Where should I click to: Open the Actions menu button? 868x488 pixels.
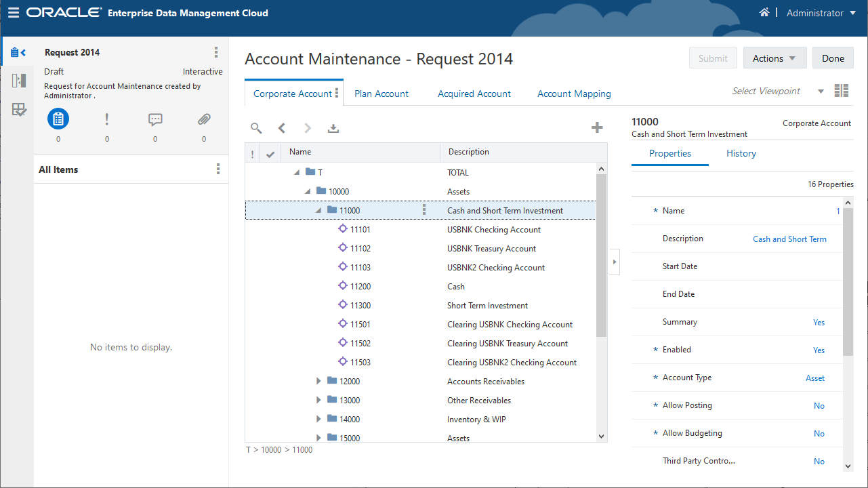pyautogui.click(x=774, y=58)
